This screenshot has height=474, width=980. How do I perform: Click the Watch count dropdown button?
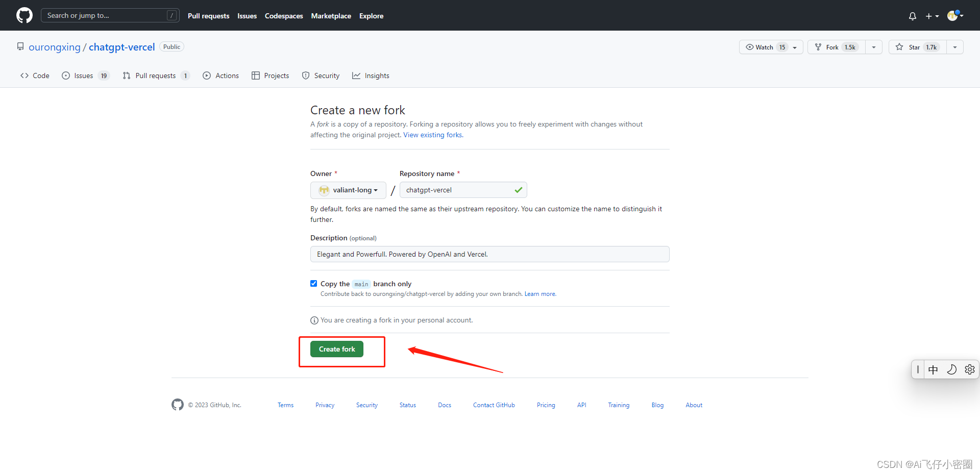[x=771, y=47]
